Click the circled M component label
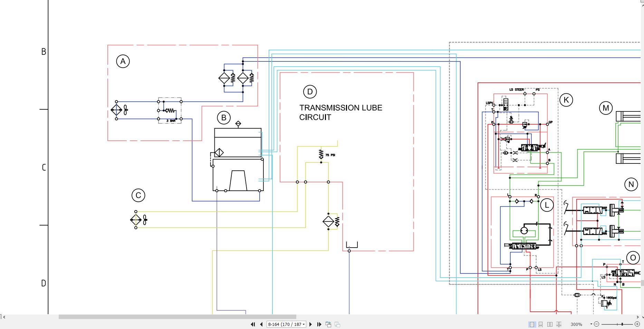Screen dimensions: 644x329 click(x=606, y=108)
